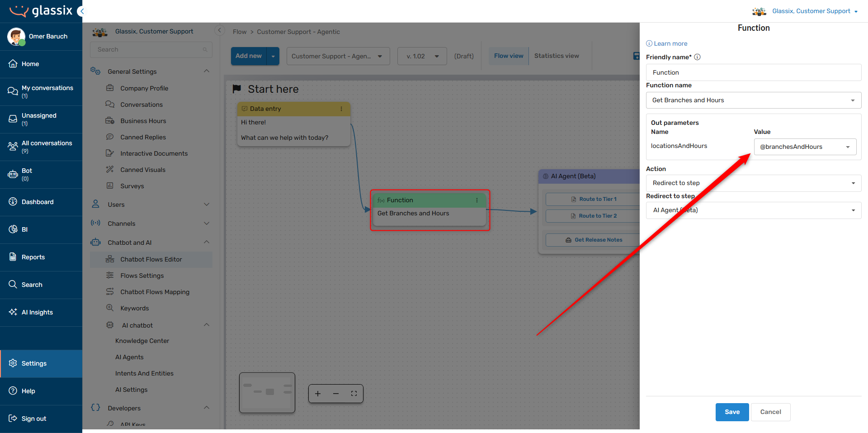868x433 pixels.
Task: Click the Search magnifier icon in the left nav
Action: tap(13, 285)
